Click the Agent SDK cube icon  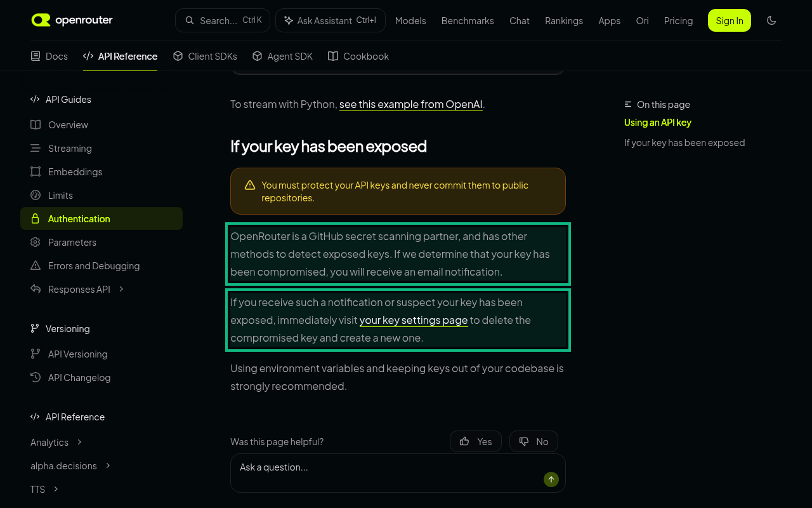pyautogui.click(x=258, y=56)
